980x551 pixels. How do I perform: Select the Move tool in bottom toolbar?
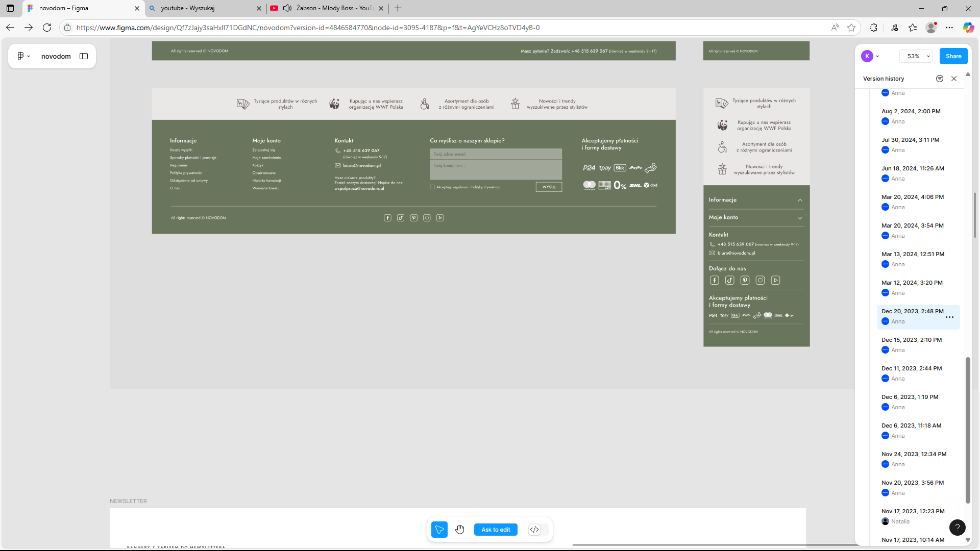[439, 530]
